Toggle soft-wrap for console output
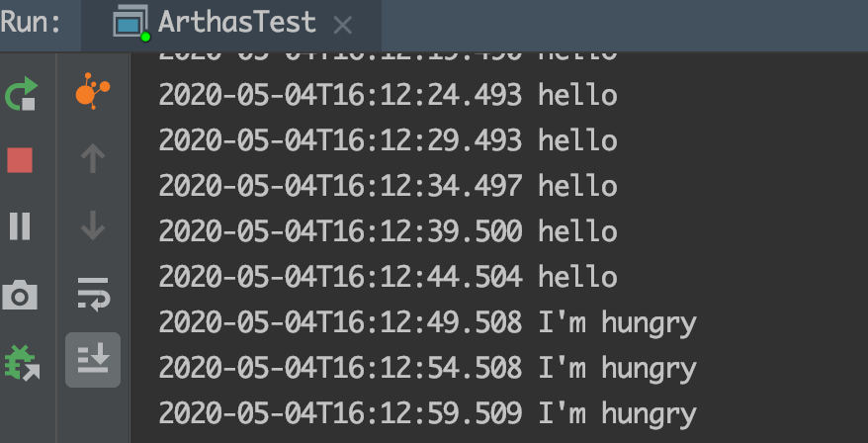This screenshot has height=443, width=868. tap(93, 294)
